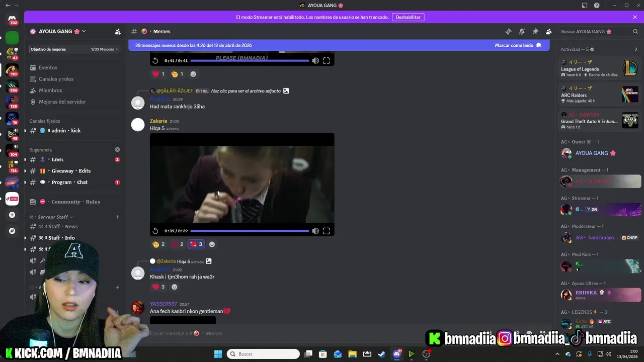Show pinned messages pin icon
This screenshot has width=644, height=362.
pos(535,31)
